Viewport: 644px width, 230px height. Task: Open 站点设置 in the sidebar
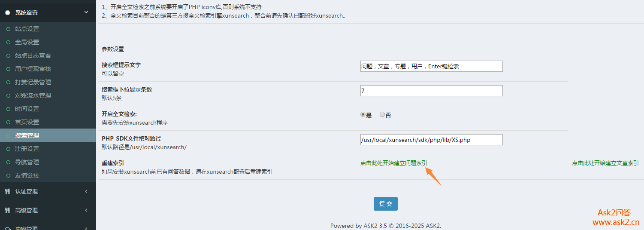coord(27,29)
